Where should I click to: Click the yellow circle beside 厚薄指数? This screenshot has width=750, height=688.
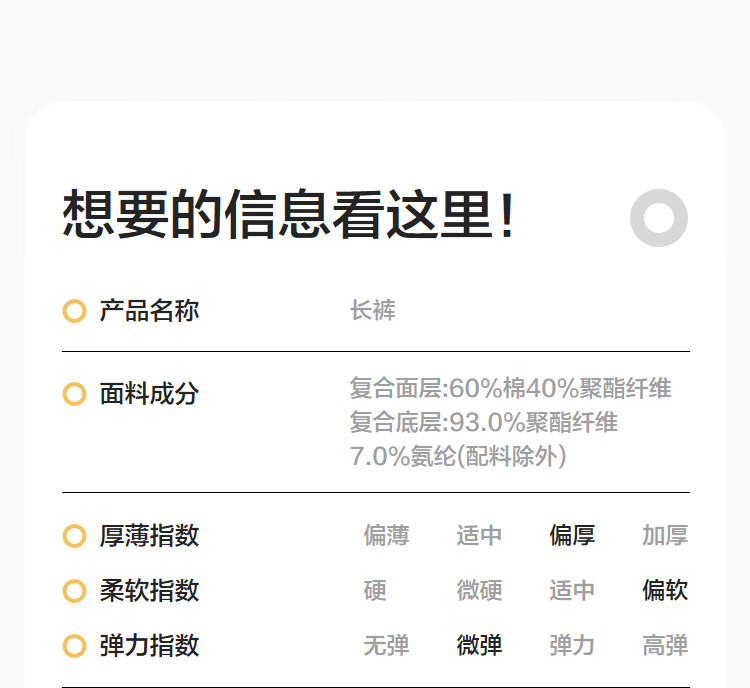point(74,535)
